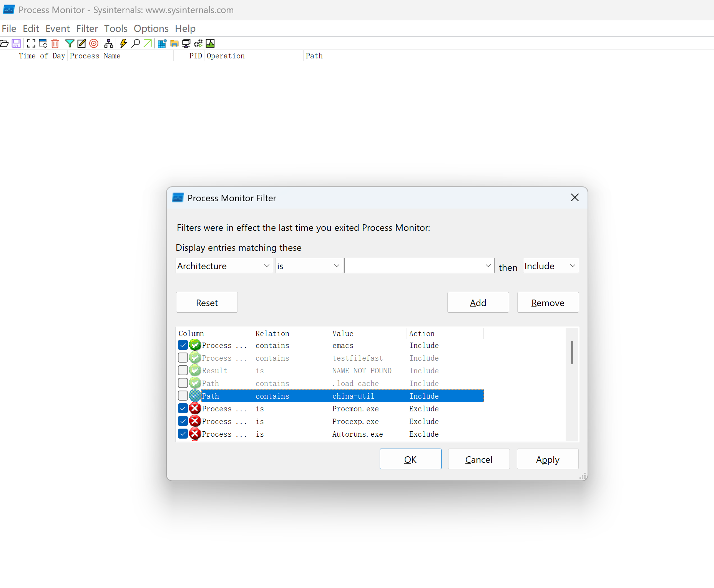Uncheck the emacs Process filter checkbox
714x588 pixels.
click(x=183, y=345)
